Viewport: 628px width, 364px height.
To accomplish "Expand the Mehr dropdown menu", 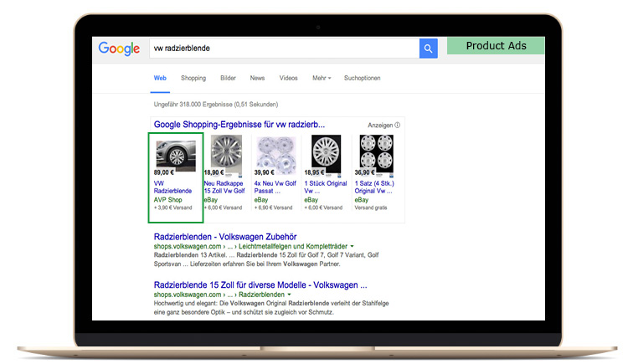I will coord(322,78).
